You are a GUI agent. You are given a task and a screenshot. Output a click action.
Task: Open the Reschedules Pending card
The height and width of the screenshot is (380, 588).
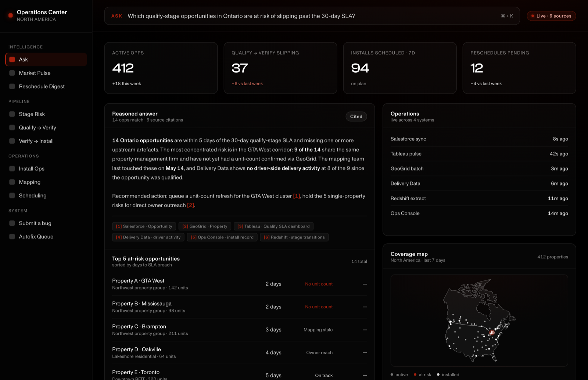click(519, 68)
